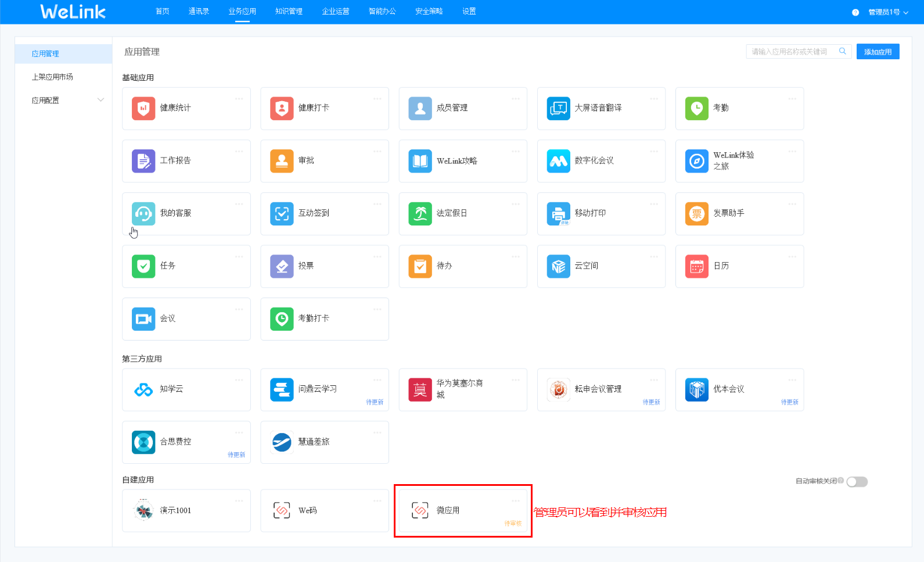
Task: Open the ellipsis menu on 云空间 card
Action: click(x=654, y=256)
